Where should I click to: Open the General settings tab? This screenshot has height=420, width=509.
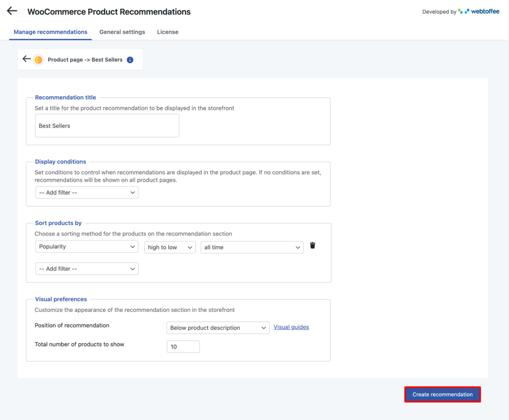point(122,32)
